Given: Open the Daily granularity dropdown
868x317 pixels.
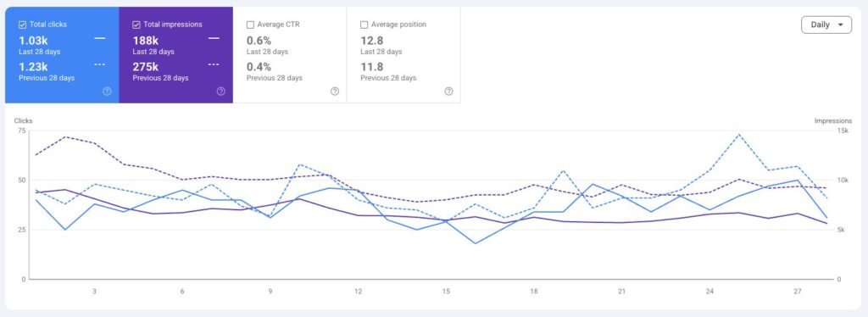Looking at the screenshot, I should coord(826,25).
